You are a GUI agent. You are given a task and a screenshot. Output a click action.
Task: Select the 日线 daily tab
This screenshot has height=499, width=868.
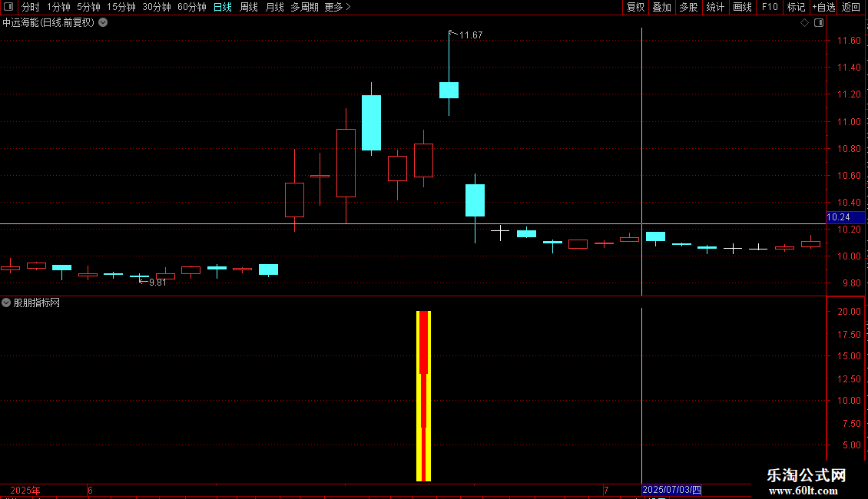[x=223, y=7]
